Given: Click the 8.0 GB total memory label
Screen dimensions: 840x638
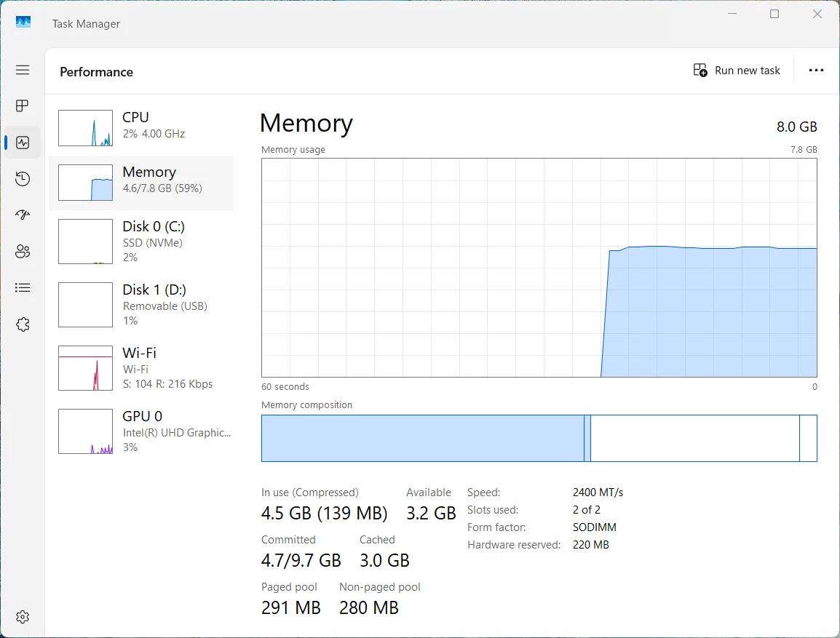Looking at the screenshot, I should tap(796, 127).
